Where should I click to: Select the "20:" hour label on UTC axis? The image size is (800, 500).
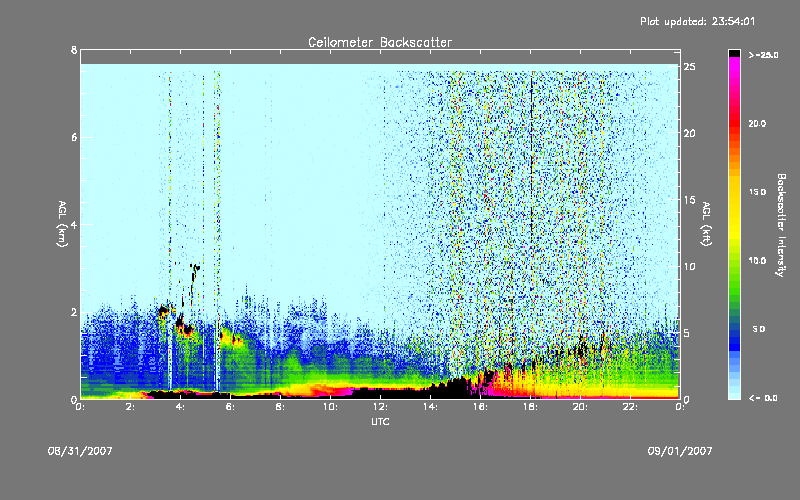580,407
